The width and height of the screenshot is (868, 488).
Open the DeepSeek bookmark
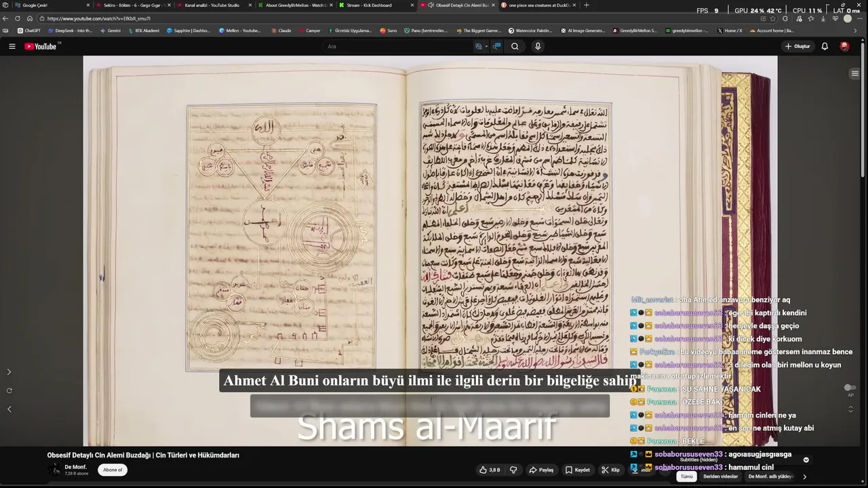tap(70, 30)
